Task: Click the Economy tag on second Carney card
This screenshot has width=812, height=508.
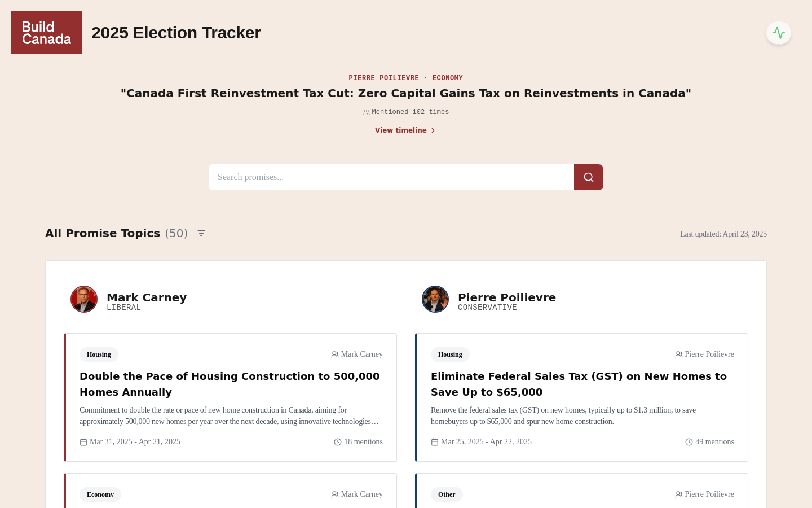Action: coord(100,494)
